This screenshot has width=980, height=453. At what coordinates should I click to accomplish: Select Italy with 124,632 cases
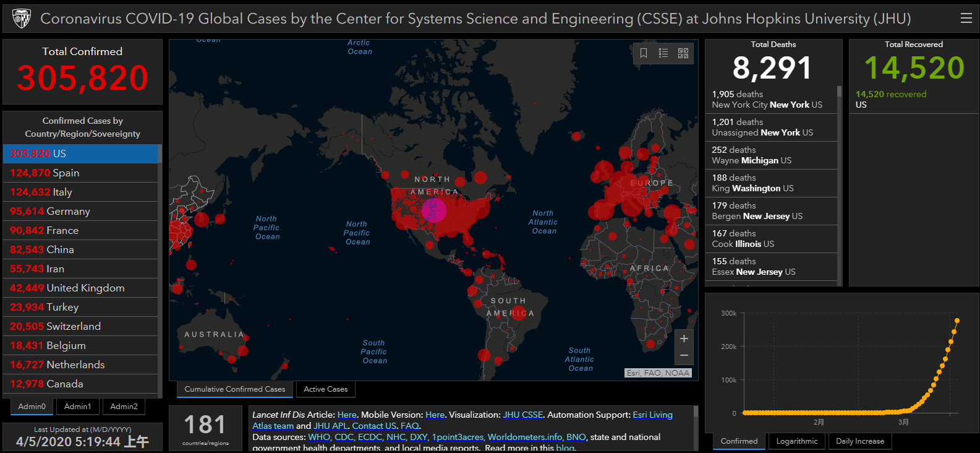[80, 192]
